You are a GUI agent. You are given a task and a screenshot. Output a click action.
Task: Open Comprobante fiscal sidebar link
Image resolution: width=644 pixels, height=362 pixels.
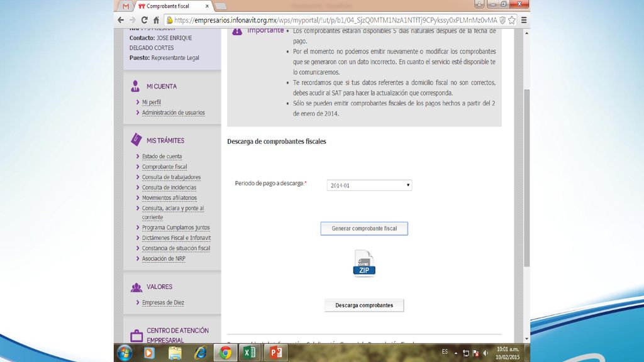[164, 167]
